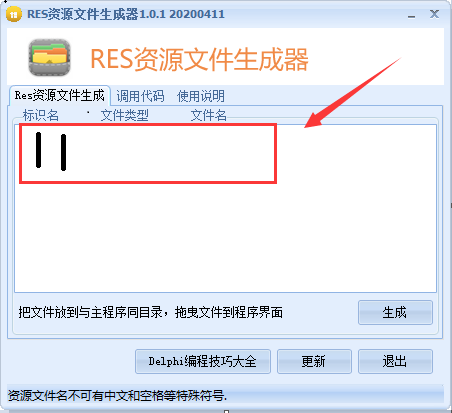The width and height of the screenshot is (452, 413).
Task: Click the yellow app icon in title bar
Action: click(13, 15)
